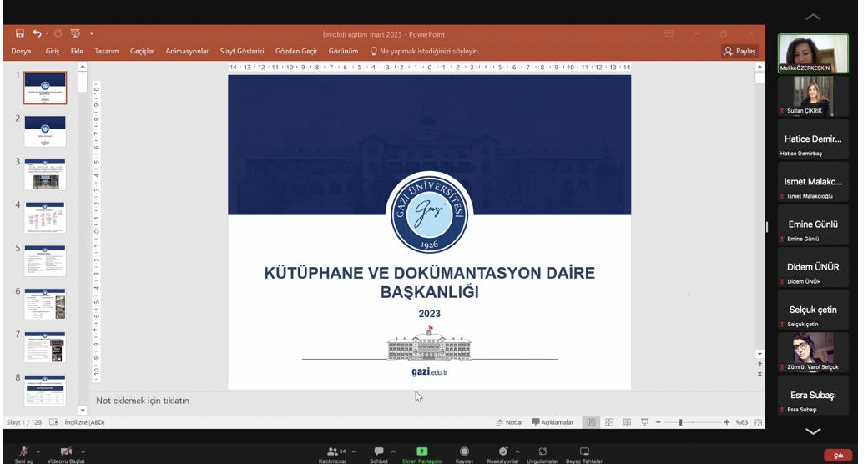Open Customize Quick Access Toolbar dropdown

point(91,33)
